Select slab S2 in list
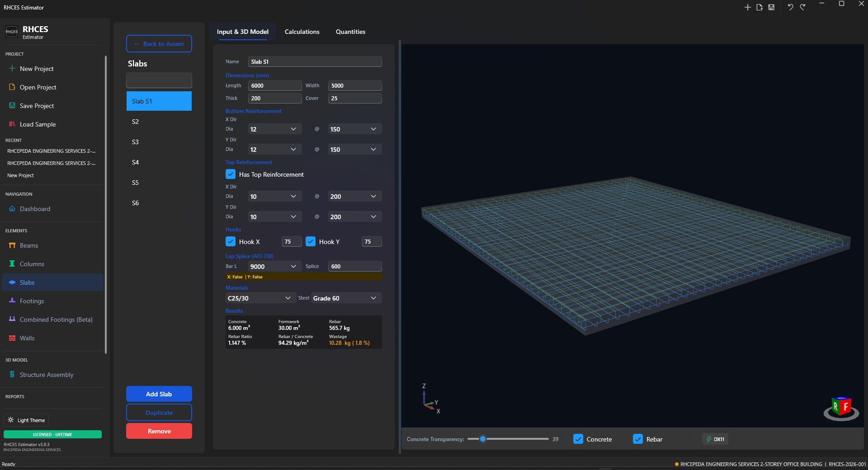The image size is (868, 470). click(x=159, y=122)
